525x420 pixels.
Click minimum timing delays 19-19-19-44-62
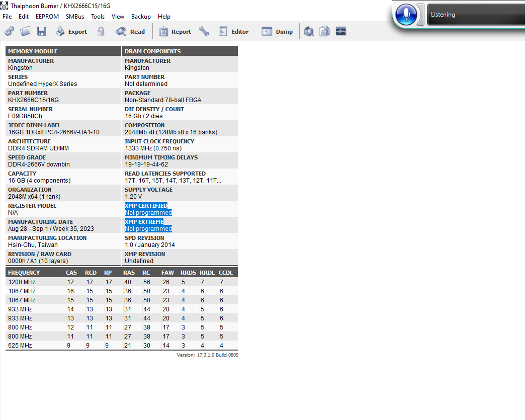[x=146, y=164]
